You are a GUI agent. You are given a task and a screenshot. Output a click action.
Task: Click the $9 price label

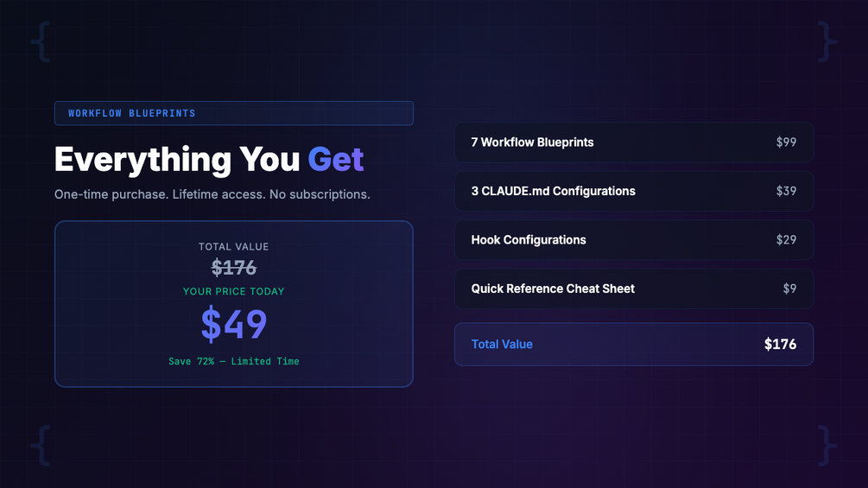[x=789, y=288]
